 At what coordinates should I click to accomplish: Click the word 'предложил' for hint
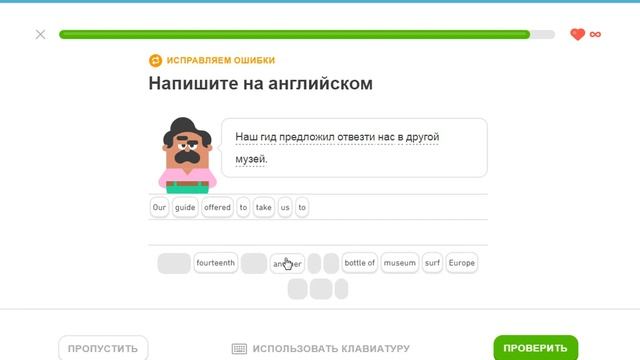tap(307, 137)
